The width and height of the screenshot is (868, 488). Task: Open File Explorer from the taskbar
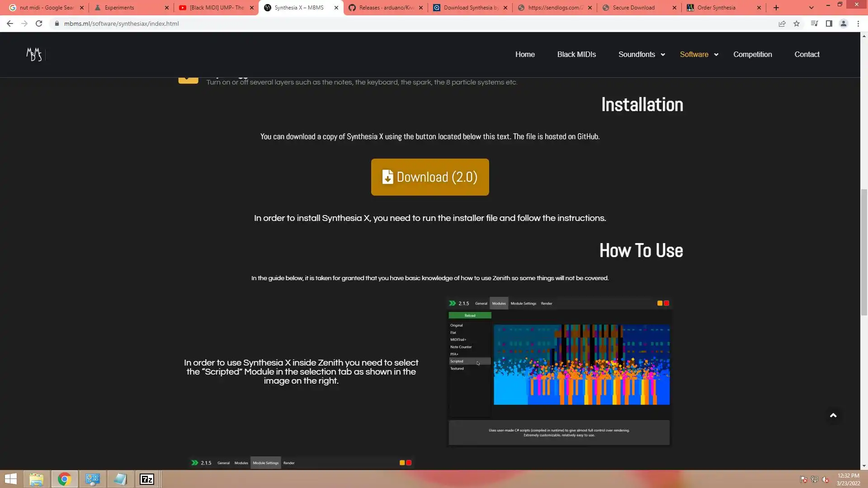coord(36,479)
